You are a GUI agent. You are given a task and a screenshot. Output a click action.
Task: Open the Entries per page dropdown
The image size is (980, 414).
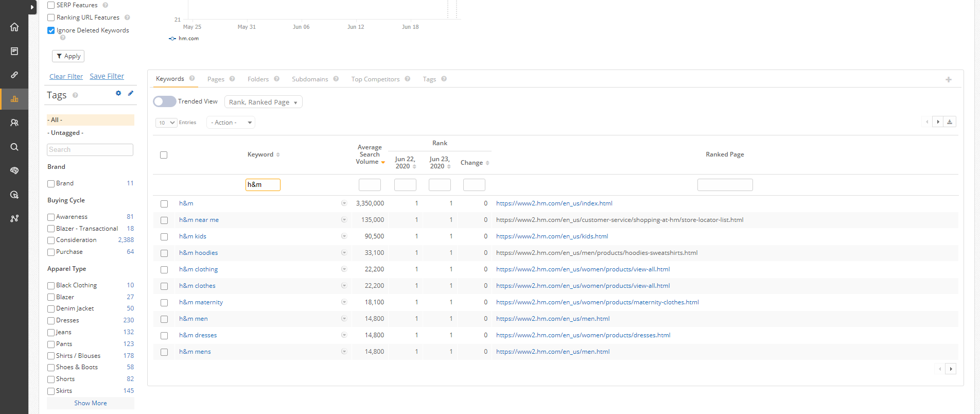pyautogui.click(x=166, y=123)
